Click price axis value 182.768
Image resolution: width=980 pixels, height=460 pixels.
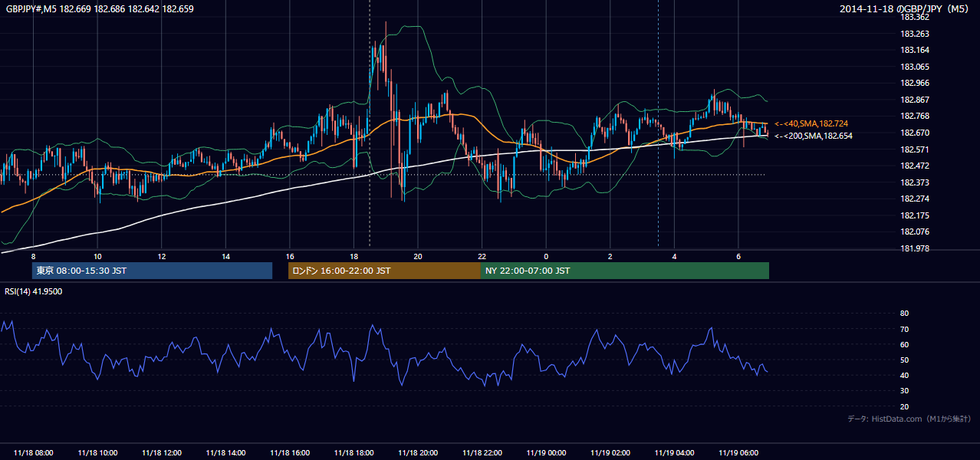coord(914,117)
